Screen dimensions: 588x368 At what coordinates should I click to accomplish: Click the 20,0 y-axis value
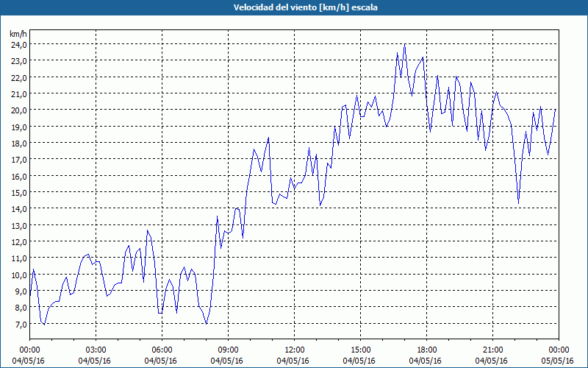(x=19, y=110)
